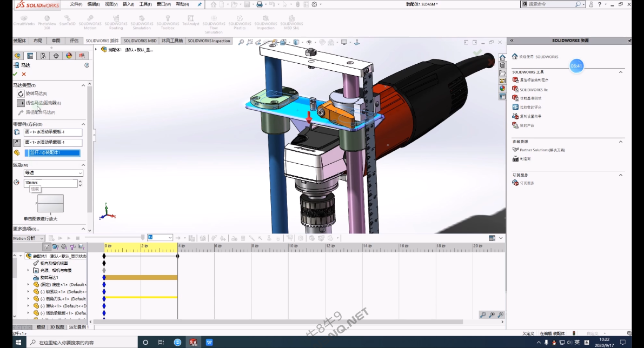Click the Play button in motion toolbar
Viewport: 644px width, 348px height.
click(69, 238)
